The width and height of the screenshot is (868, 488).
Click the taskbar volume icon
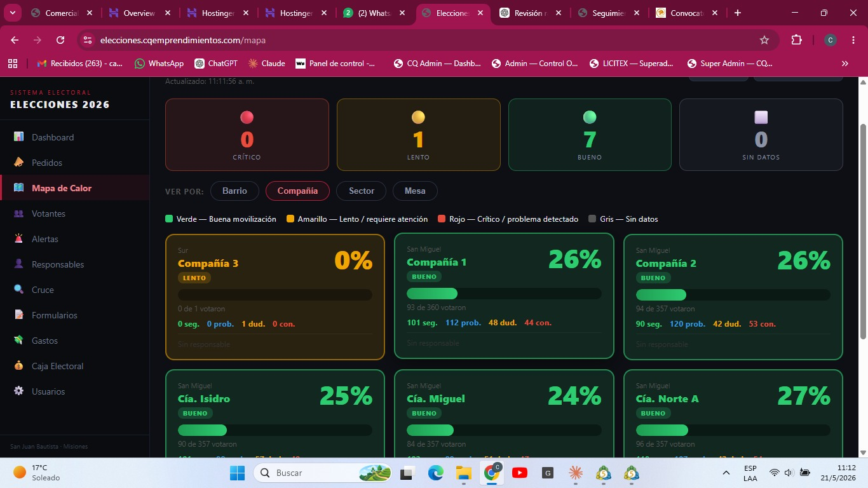point(789,473)
